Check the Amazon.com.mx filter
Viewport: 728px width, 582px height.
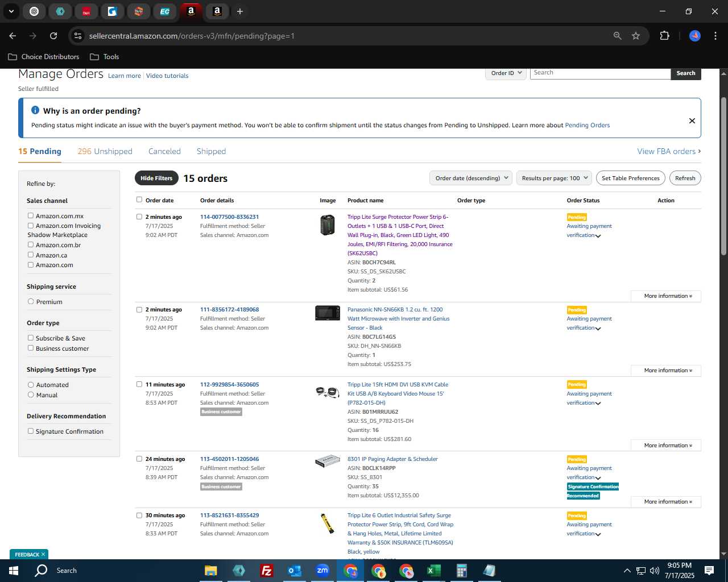pos(31,215)
